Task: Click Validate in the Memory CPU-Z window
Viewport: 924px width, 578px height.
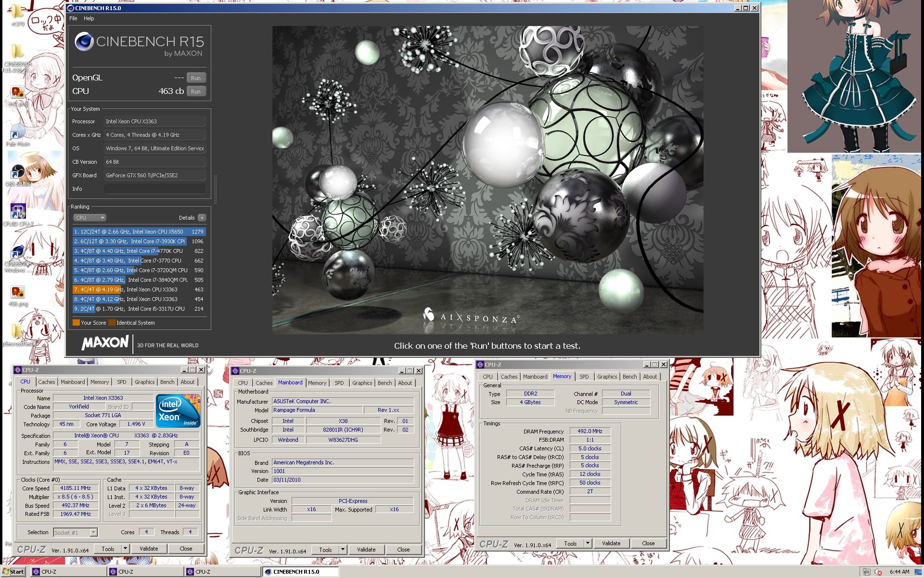Action: click(x=611, y=543)
